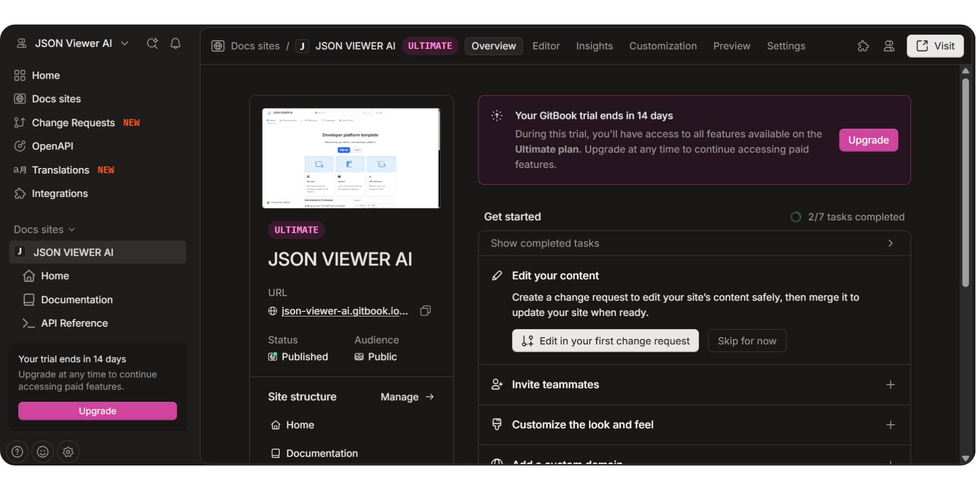Open the notifications bell
This screenshot has width=980, height=490.
coord(175,43)
